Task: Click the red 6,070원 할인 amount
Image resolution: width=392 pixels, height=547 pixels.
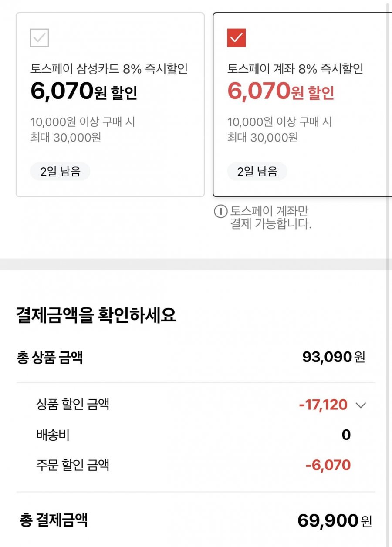Action: coord(280,91)
